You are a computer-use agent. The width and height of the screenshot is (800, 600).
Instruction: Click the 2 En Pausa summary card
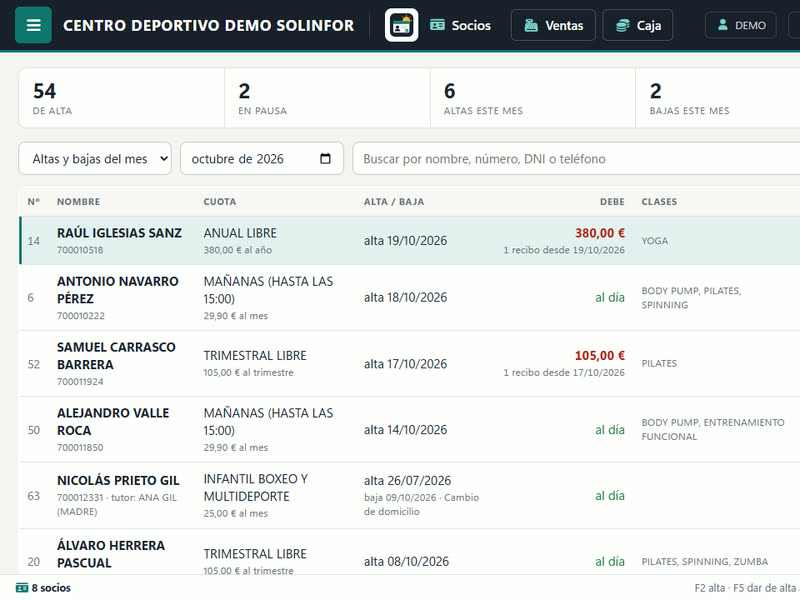point(327,98)
